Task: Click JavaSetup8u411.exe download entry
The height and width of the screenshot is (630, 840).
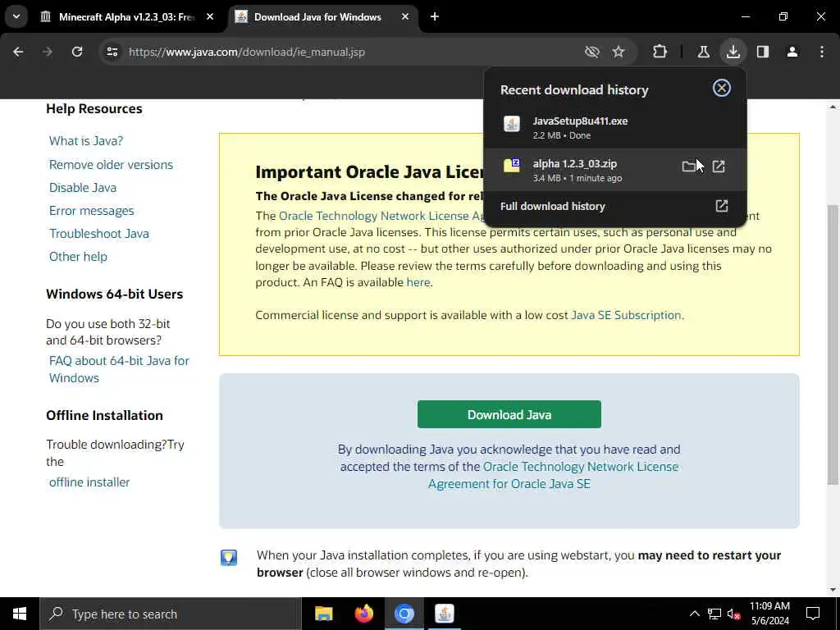Action: click(614, 127)
